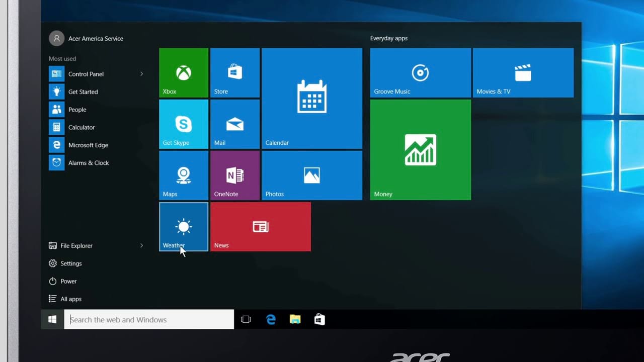
Task: Click the Control Panel icon in Most used
Action: [57, 74]
